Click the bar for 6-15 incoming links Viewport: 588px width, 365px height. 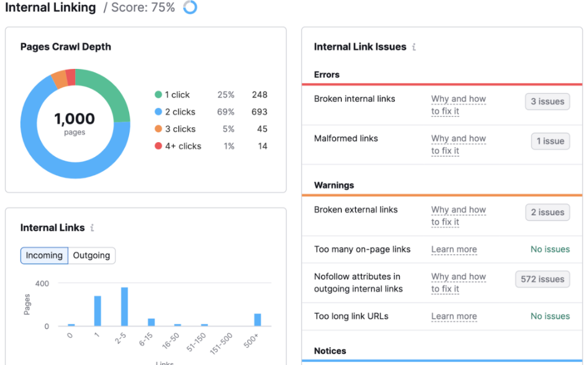click(x=151, y=322)
